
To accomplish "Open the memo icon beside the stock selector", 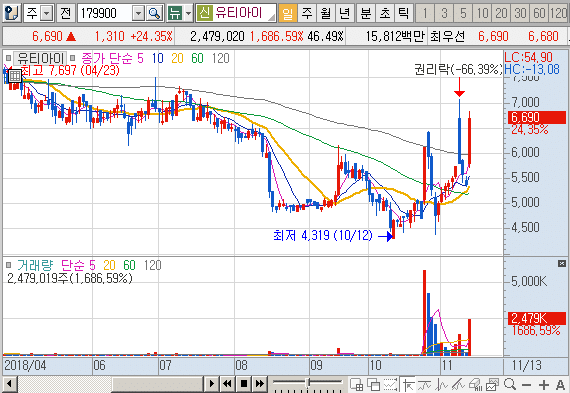I will click(12, 13).
